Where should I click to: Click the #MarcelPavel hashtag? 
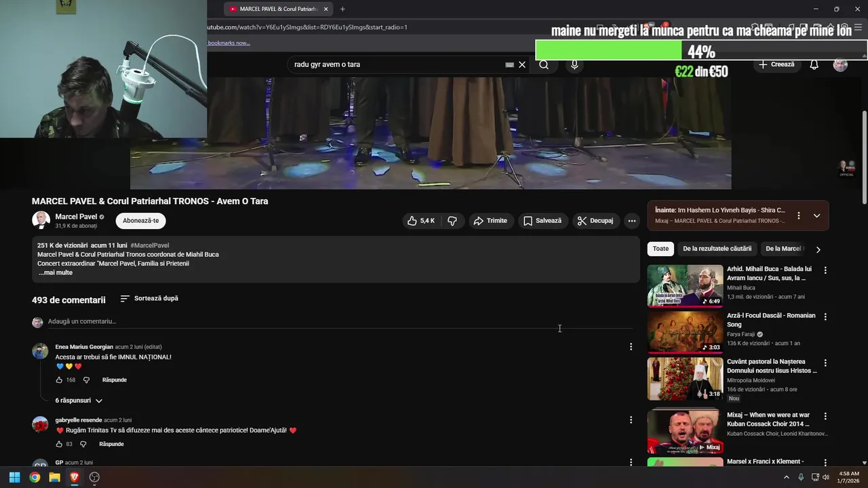pyautogui.click(x=150, y=245)
